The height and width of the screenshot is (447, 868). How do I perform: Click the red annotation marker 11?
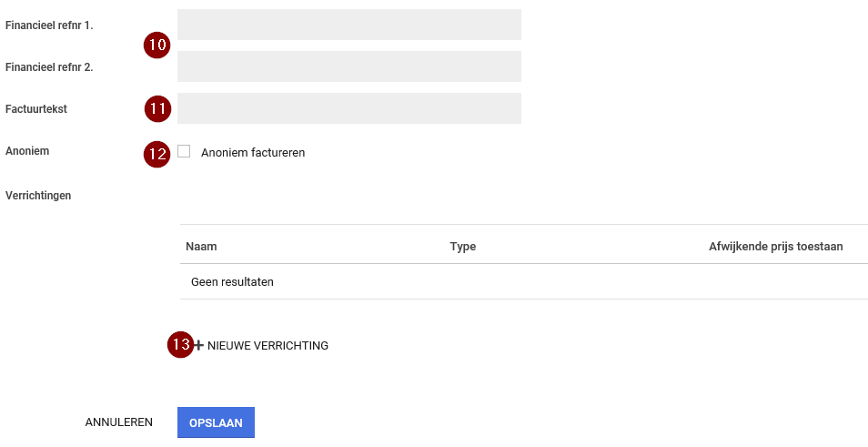pyautogui.click(x=157, y=108)
